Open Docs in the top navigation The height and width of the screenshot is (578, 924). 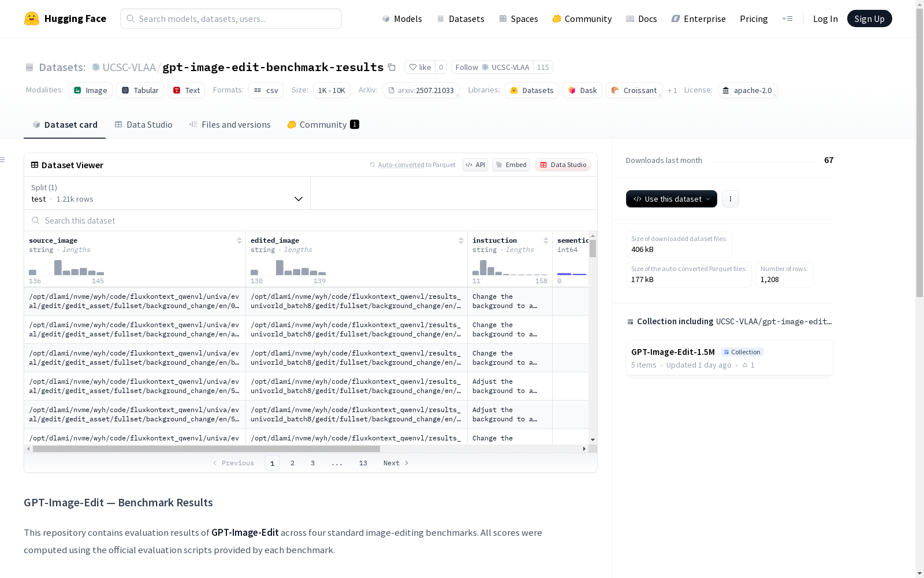(x=642, y=18)
